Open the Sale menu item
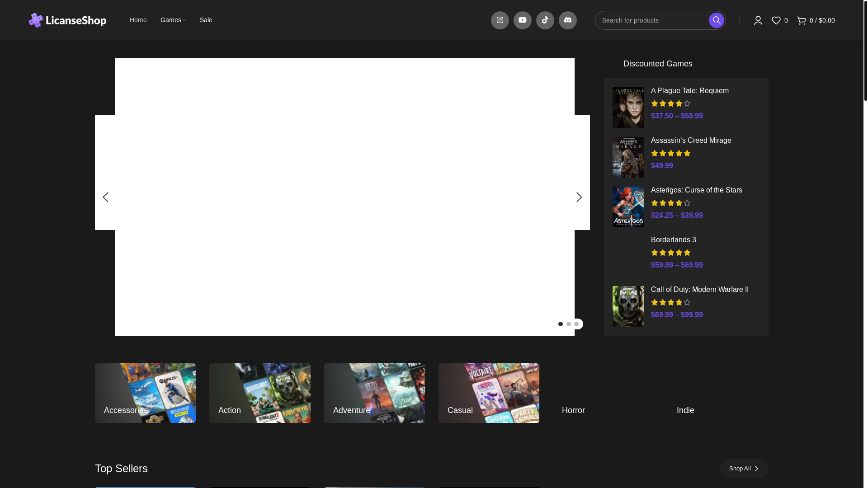 click(206, 20)
